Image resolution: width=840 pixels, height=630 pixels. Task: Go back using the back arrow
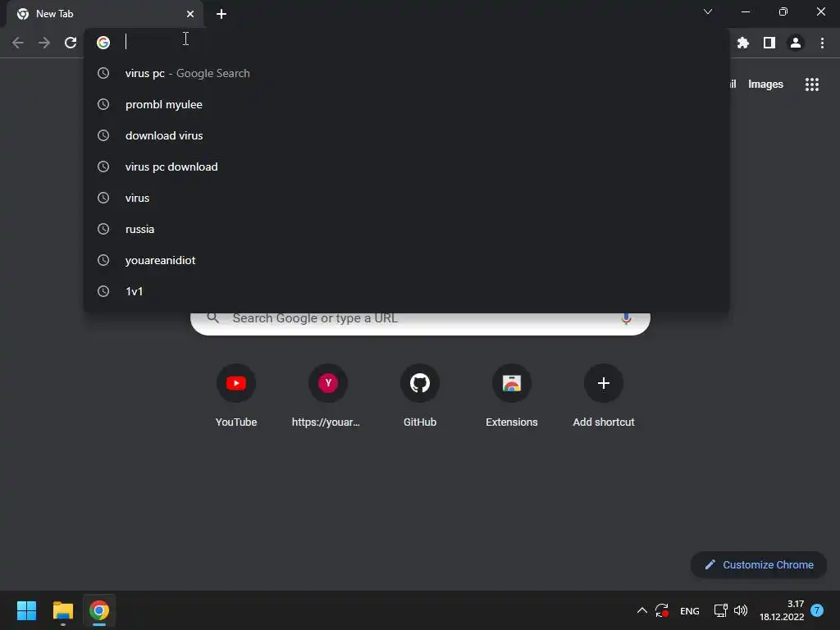click(x=18, y=43)
